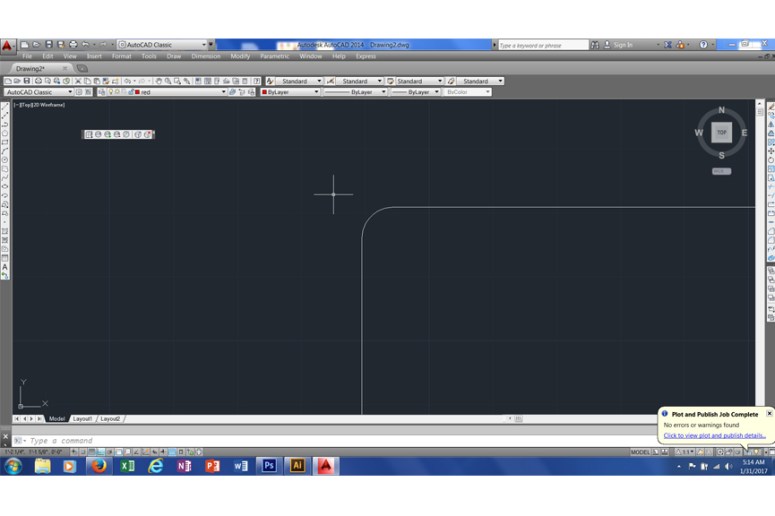
Task: Toggle Object Snap in status bar
Action: [119, 452]
